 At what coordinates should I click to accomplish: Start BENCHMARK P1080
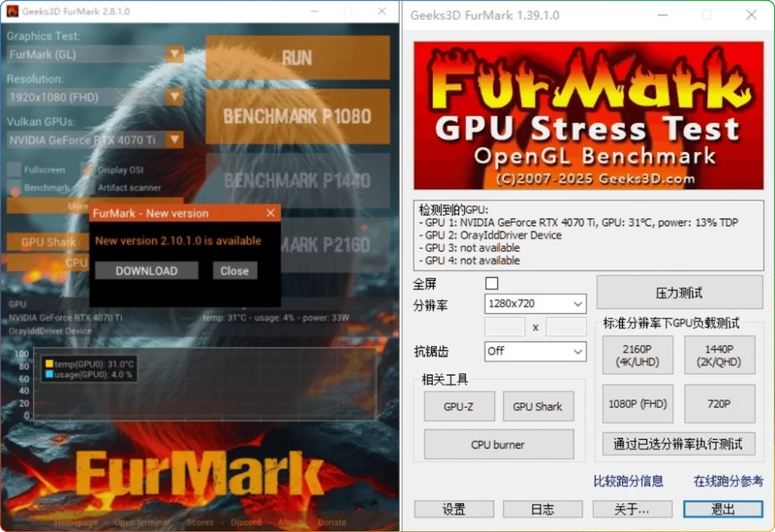coord(297,117)
